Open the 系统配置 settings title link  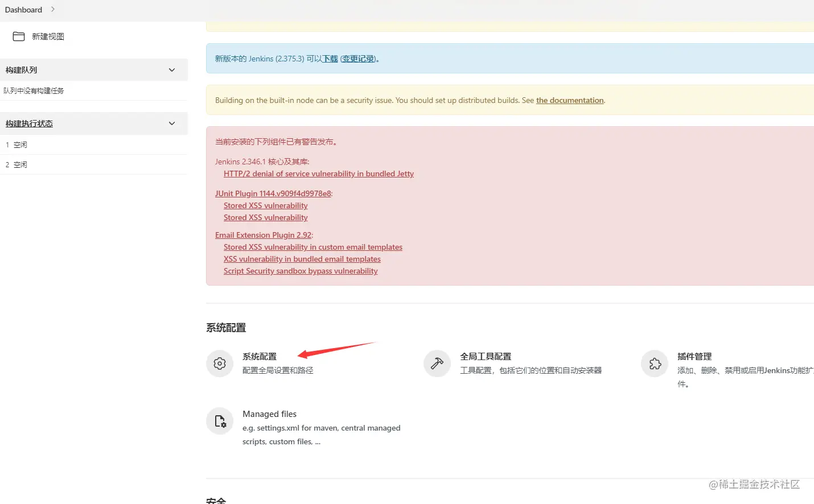260,357
